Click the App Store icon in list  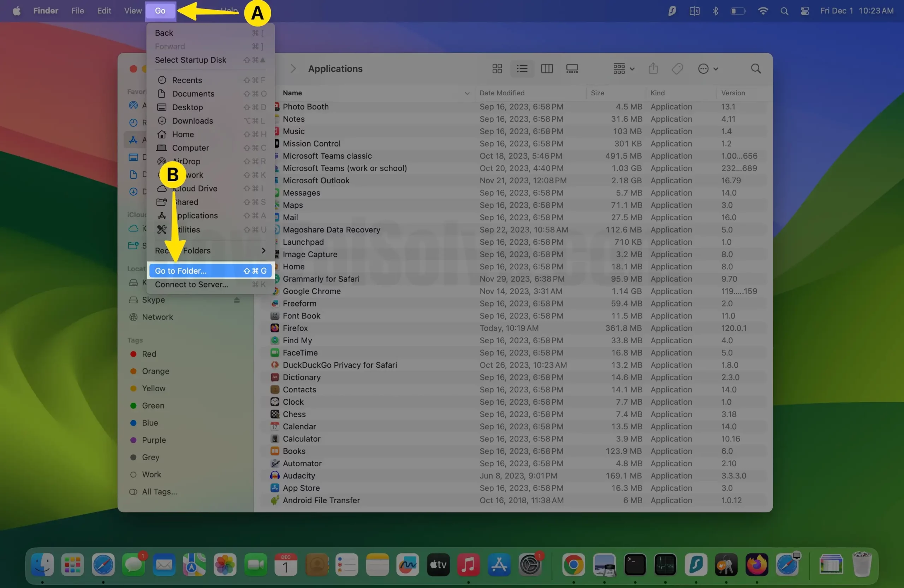pyautogui.click(x=275, y=487)
